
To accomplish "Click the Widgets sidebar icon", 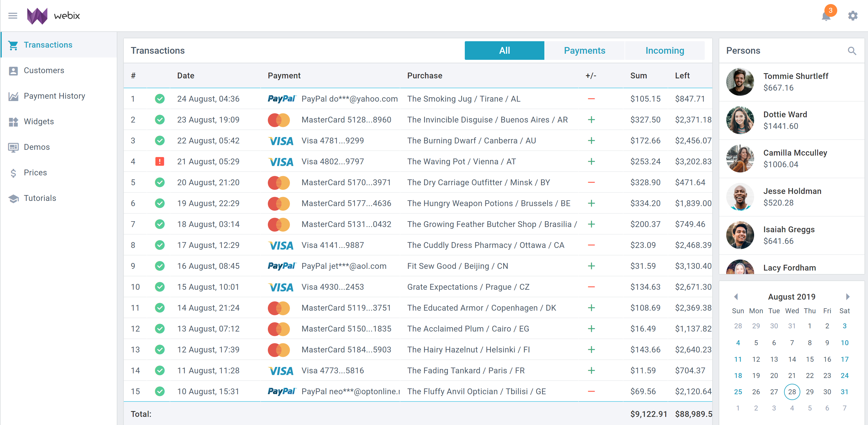I will pyautogui.click(x=13, y=122).
